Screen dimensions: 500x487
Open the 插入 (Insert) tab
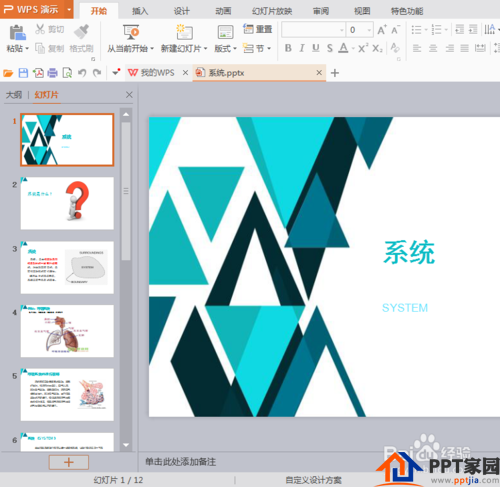point(140,11)
